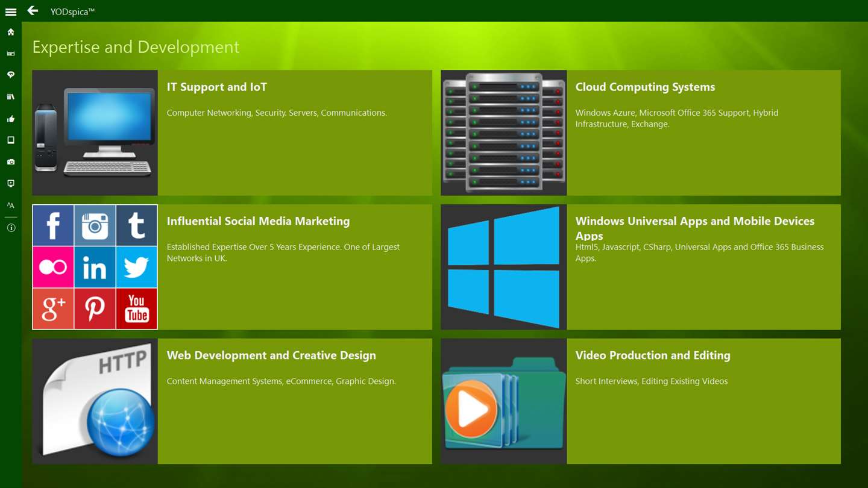Open the camera sidebar icon

click(x=11, y=161)
